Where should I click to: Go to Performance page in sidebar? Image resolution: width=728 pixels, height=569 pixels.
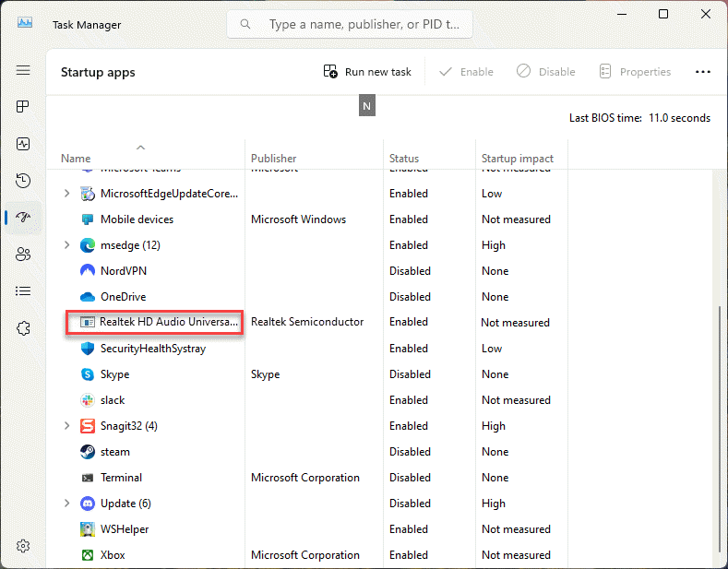click(23, 144)
